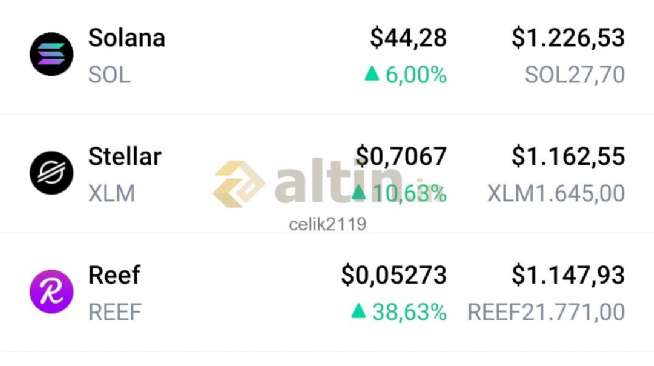Click Stellar holdings value $1.162,55

568,156
